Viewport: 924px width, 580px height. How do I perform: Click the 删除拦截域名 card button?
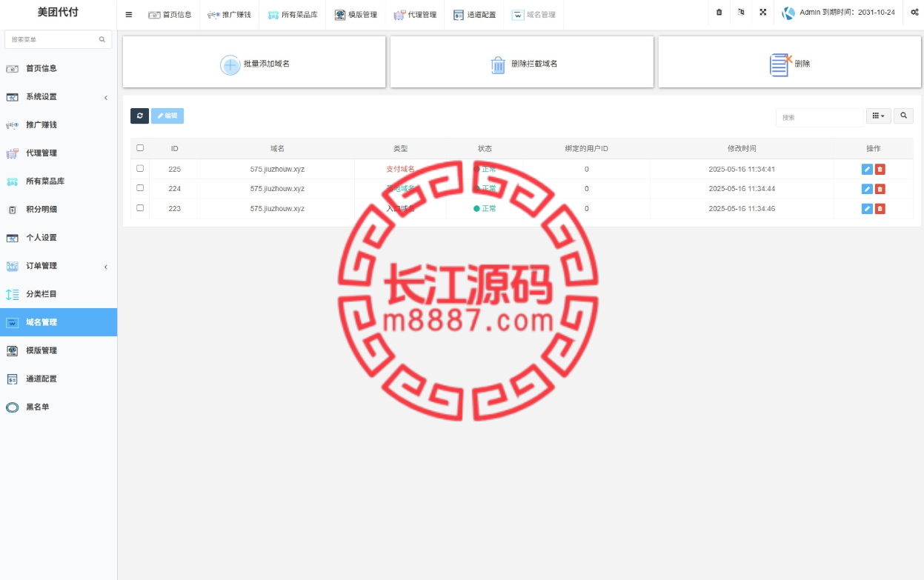coord(522,62)
